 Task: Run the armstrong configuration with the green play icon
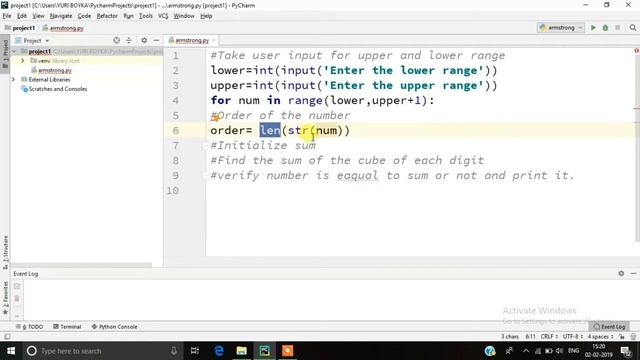pos(593,28)
